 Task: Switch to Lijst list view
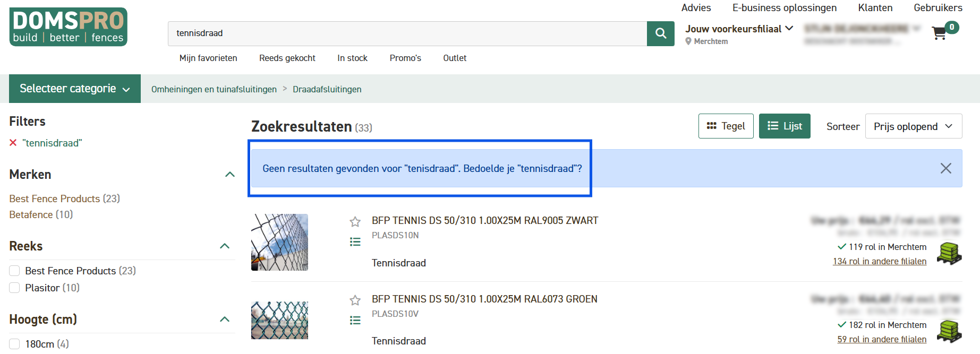click(x=785, y=126)
